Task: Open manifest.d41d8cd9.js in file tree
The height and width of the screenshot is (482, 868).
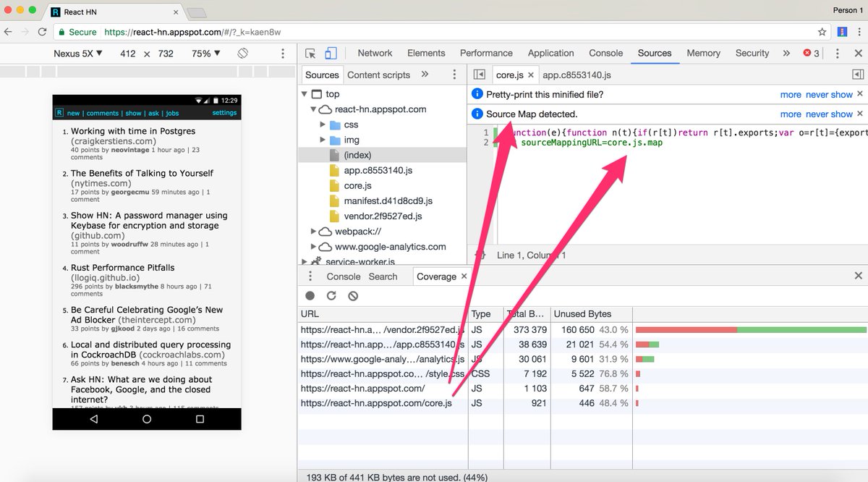Action: point(388,201)
